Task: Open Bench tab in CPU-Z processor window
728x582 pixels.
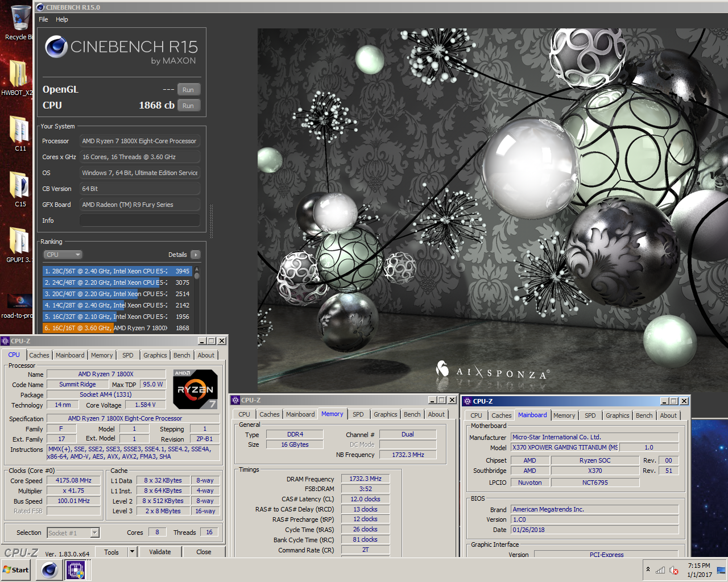Action: [x=182, y=355]
